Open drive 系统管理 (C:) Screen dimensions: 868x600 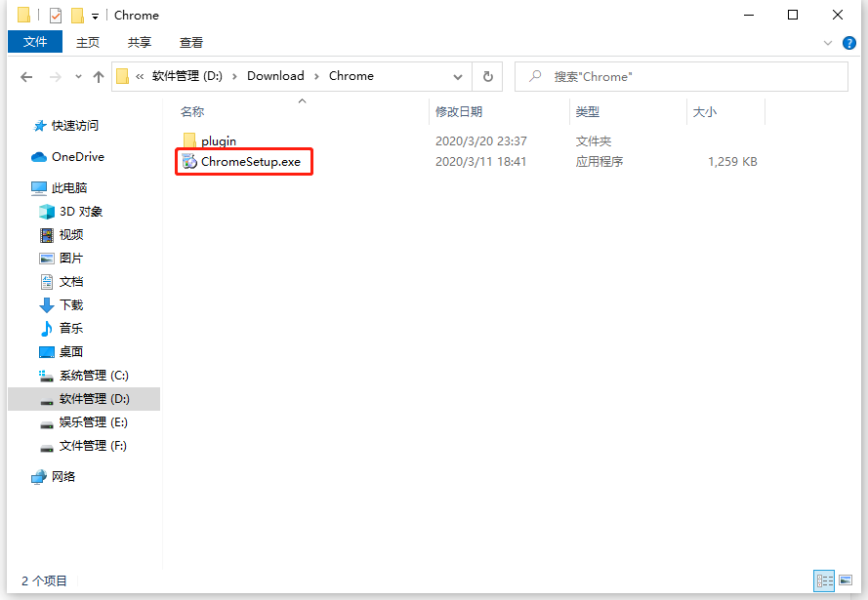[x=84, y=376]
